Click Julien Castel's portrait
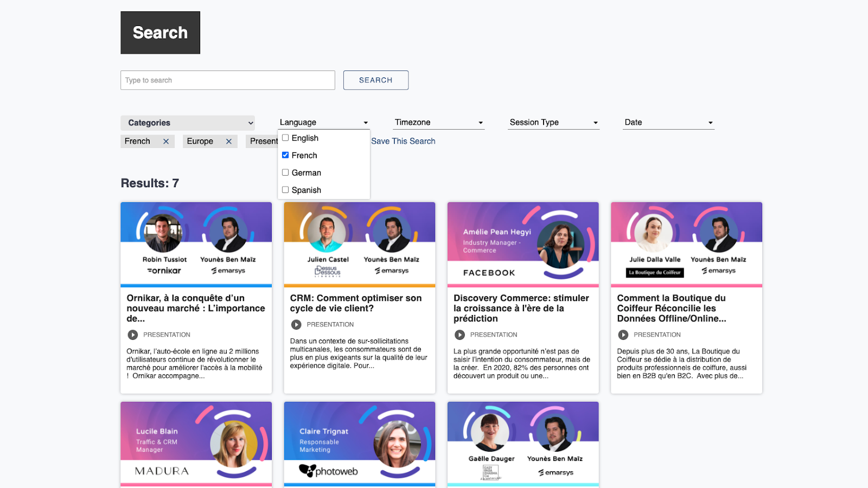Viewport: 868px width, 488px height. click(x=327, y=233)
